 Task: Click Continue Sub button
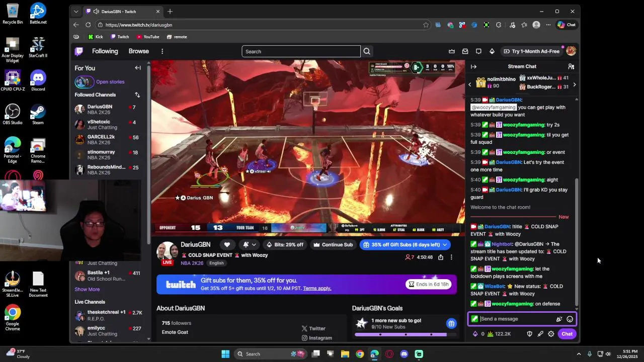333,245
